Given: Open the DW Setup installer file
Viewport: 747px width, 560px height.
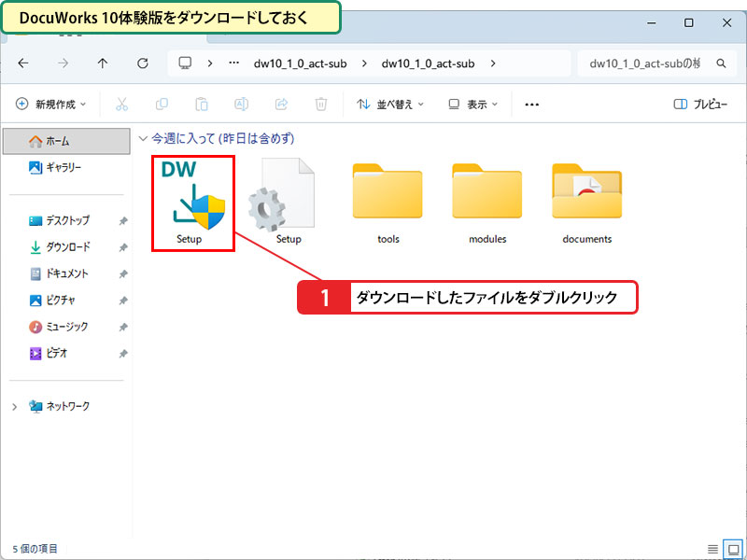Looking at the screenshot, I should 193,203.
